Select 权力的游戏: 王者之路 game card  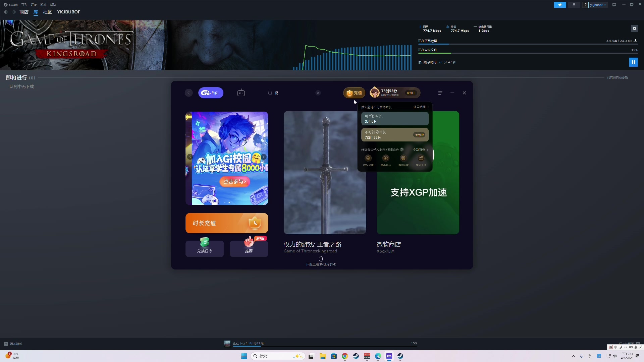(x=325, y=182)
